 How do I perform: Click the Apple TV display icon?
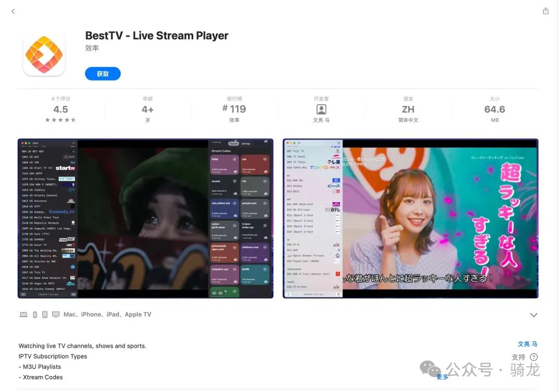pos(56,315)
